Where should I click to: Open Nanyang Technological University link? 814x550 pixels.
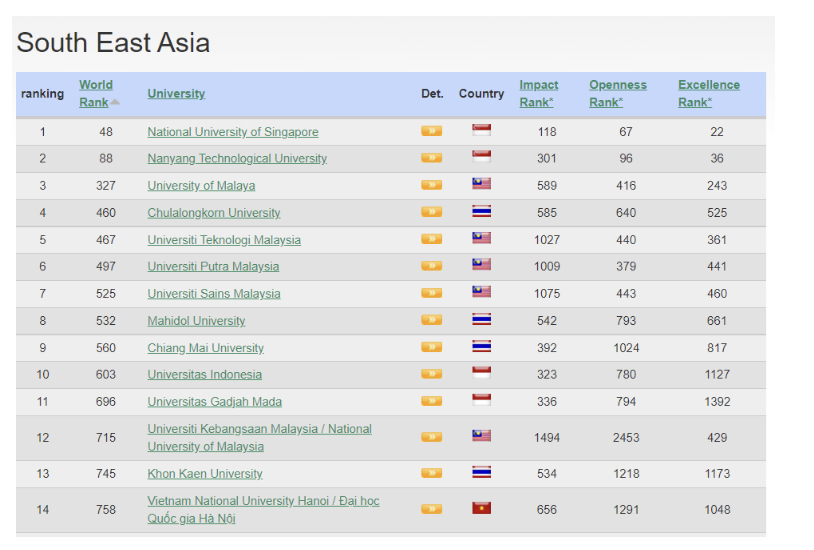(237, 158)
